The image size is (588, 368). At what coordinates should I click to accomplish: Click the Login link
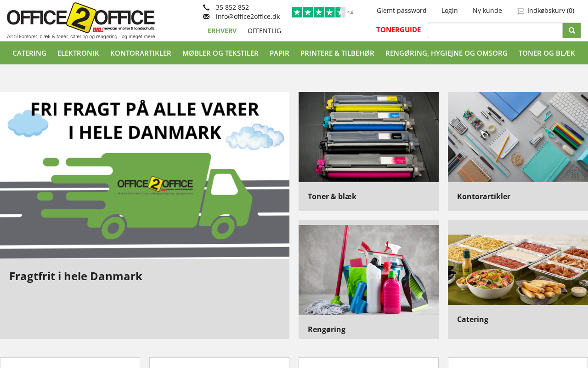tap(449, 11)
